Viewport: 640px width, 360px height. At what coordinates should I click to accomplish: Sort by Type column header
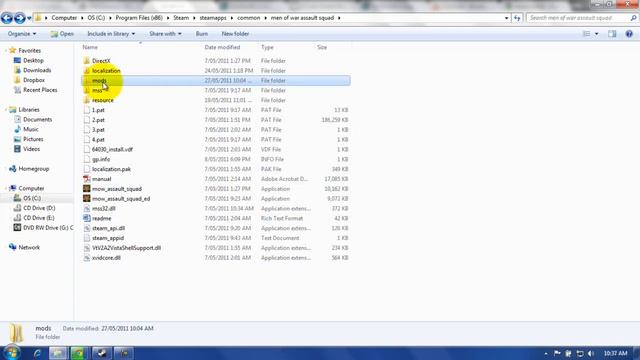pos(267,47)
